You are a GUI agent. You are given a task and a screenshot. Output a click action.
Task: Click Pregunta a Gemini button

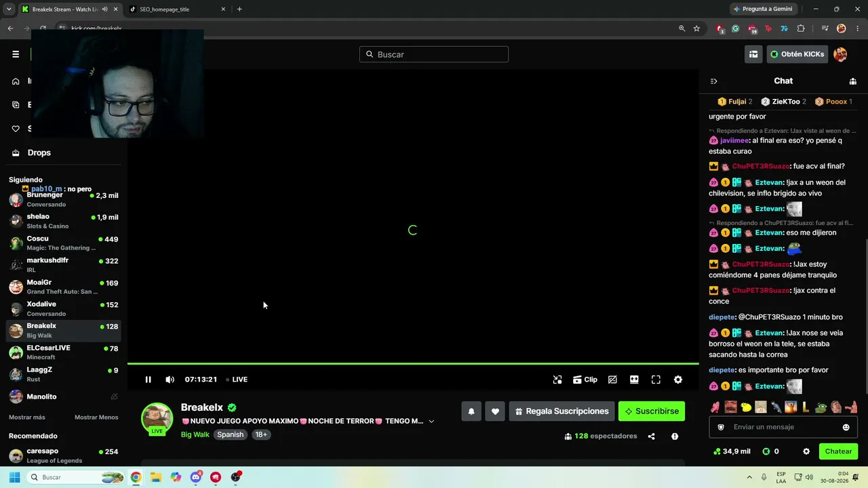(x=762, y=9)
